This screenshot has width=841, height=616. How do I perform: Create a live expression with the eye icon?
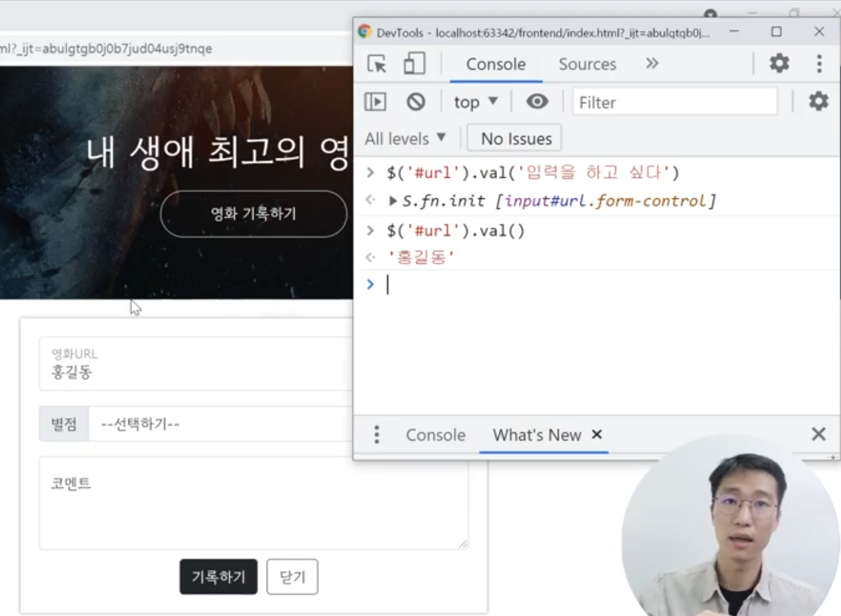tap(537, 101)
